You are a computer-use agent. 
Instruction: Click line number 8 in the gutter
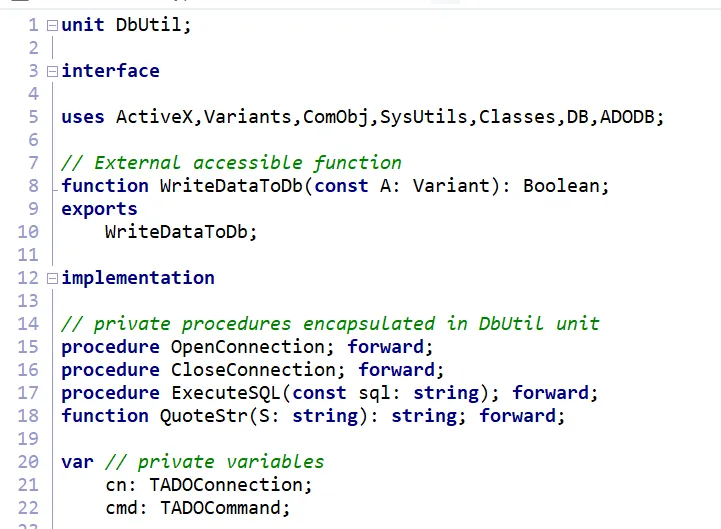pos(33,186)
